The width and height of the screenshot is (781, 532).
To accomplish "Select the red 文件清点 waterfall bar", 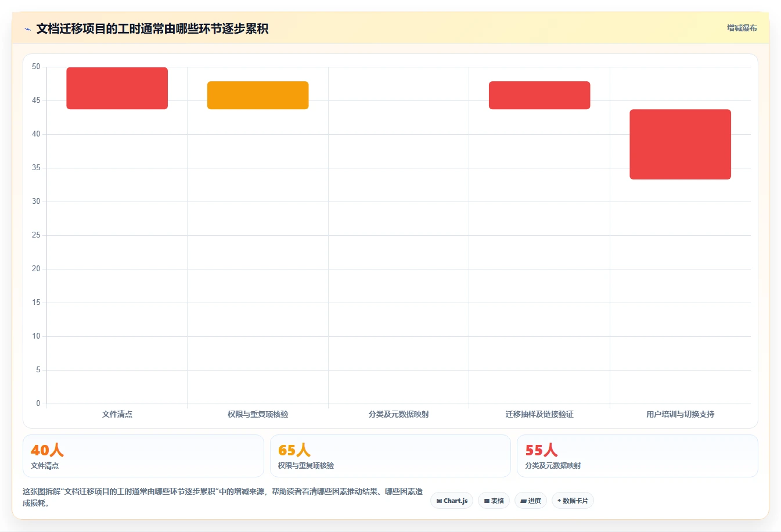I will pos(117,88).
